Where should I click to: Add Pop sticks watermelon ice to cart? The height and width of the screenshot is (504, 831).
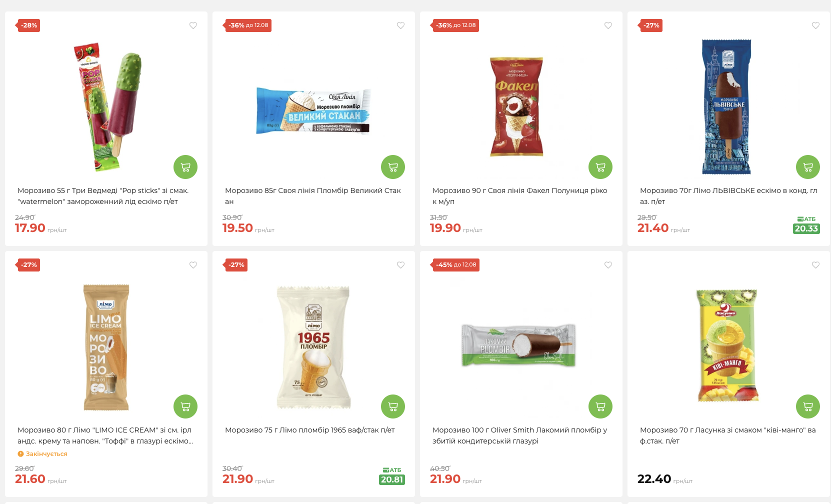185,167
